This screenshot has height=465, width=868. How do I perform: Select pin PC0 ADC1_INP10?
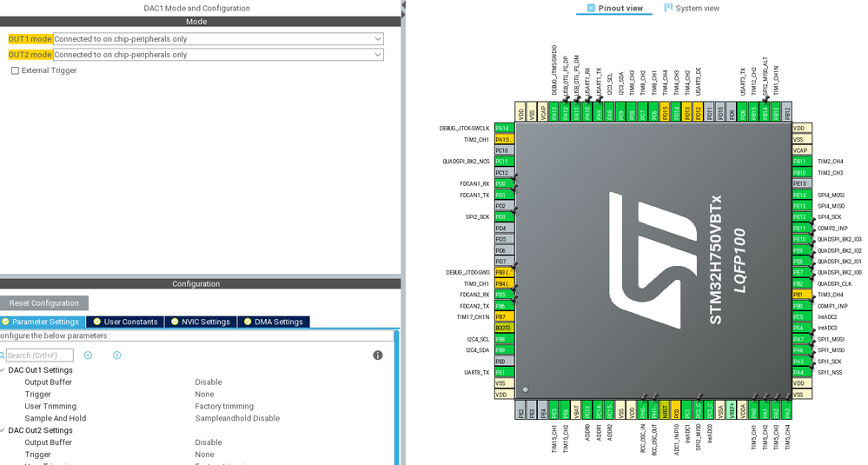pos(676,409)
